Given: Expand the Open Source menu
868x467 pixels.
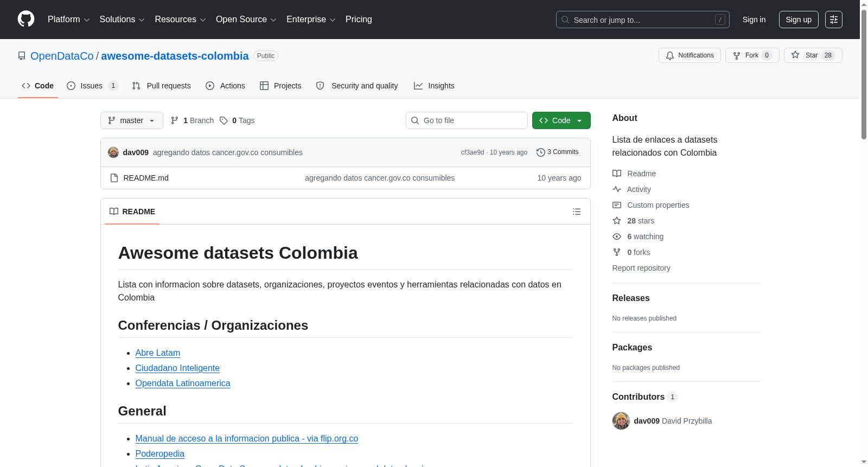Looking at the screenshot, I should (246, 20).
